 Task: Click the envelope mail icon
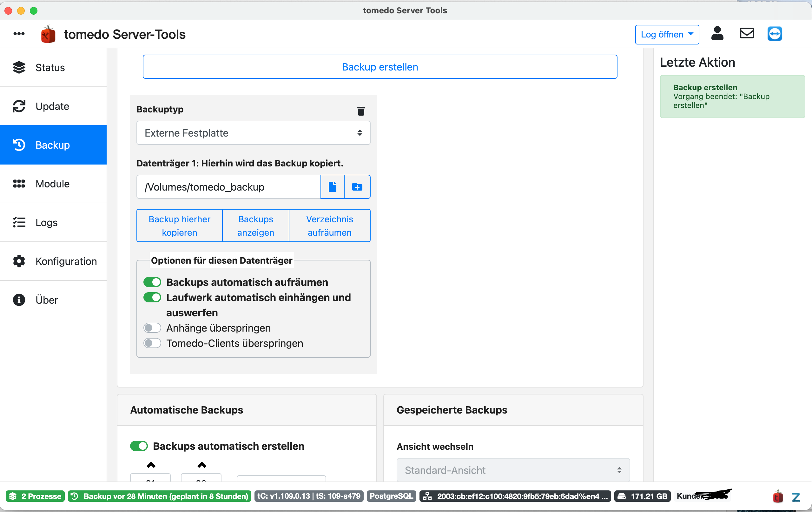tap(747, 33)
